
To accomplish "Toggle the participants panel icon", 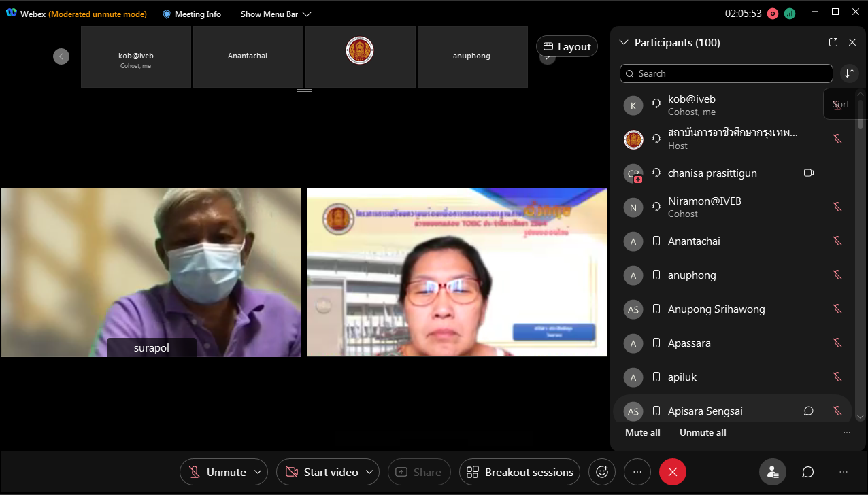I will tap(773, 472).
